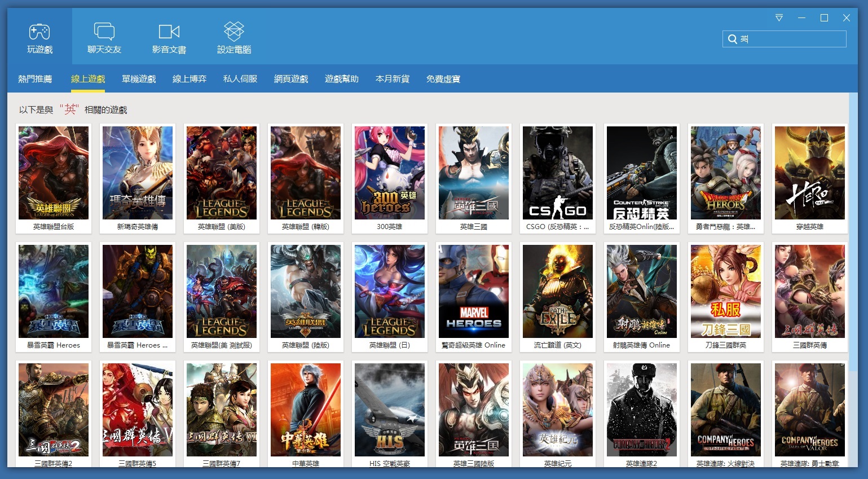Open the 設定電腦 box icon
The image size is (868, 479).
[234, 32]
